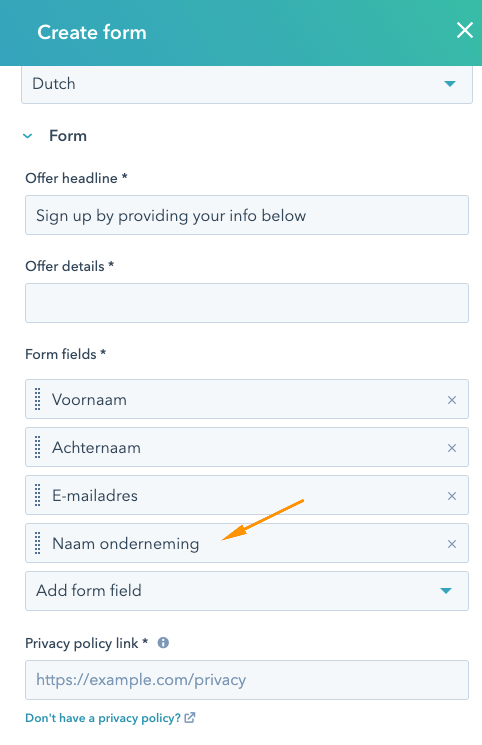Screen dimensions: 482x745
Task: Click the Form section heading
Action: (68, 136)
